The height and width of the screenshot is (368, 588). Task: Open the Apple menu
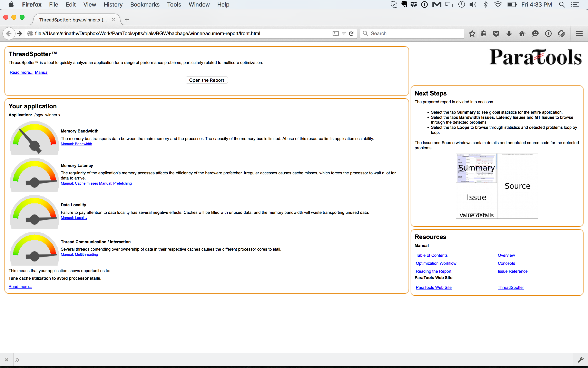[11, 4]
